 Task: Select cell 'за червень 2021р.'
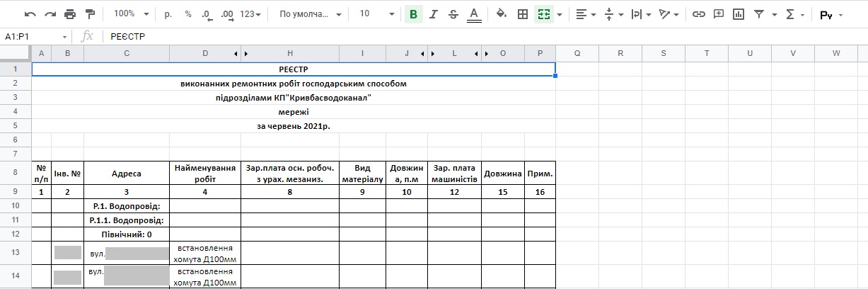pos(294,126)
